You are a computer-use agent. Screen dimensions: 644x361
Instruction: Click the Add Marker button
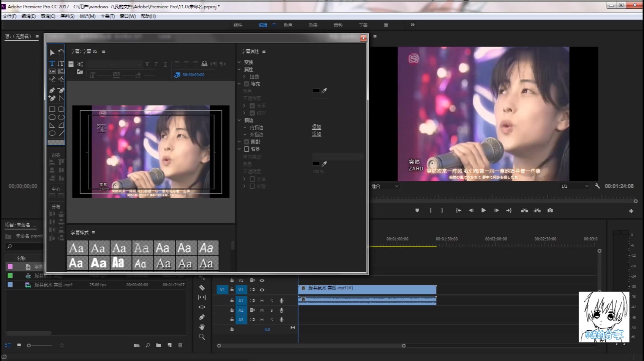click(417, 210)
